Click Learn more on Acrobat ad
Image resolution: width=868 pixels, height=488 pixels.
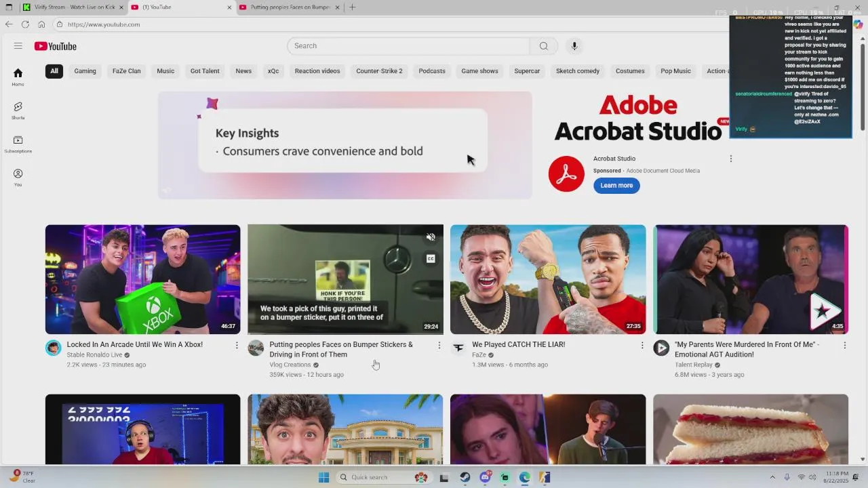coord(616,186)
